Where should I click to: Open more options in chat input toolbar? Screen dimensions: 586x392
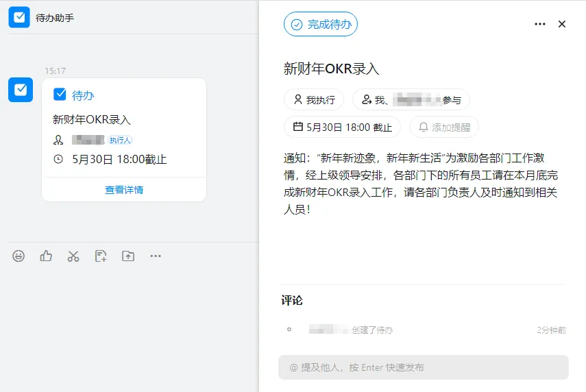156,256
